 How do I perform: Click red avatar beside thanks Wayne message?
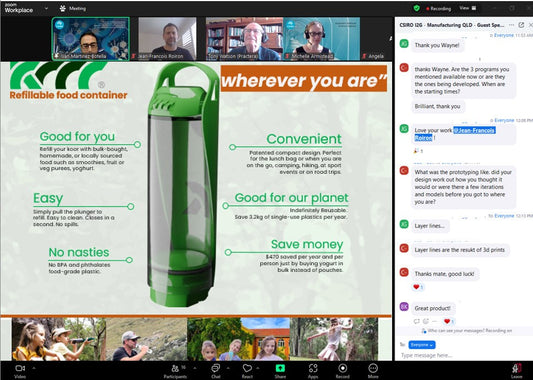[404, 67]
